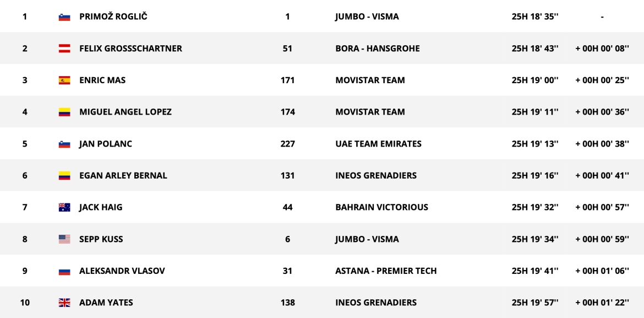
Task: Open rider Egan Arley Bernal's profile
Action: (123, 176)
